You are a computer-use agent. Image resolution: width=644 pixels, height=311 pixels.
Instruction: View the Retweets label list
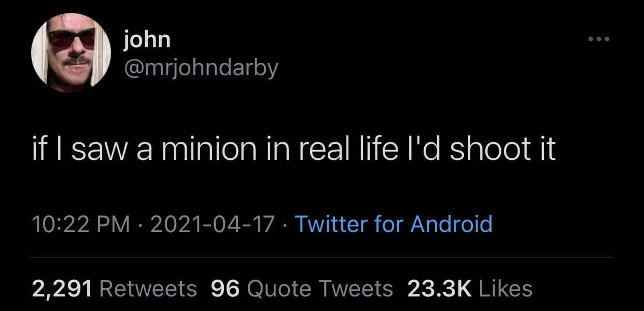pyautogui.click(x=147, y=289)
